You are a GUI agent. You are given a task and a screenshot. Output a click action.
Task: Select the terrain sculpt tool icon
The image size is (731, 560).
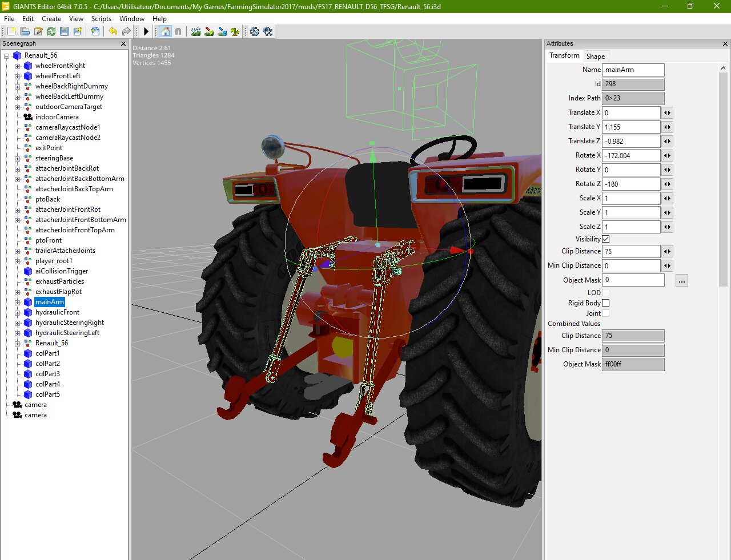point(196,31)
